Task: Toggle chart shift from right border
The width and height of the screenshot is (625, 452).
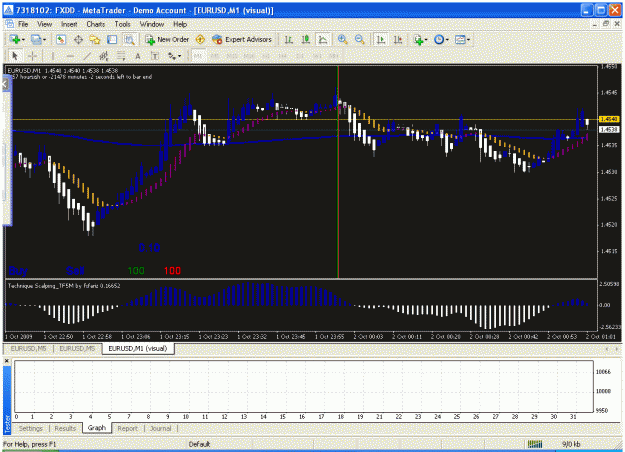Action: pyautogui.click(x=397, y=39)
